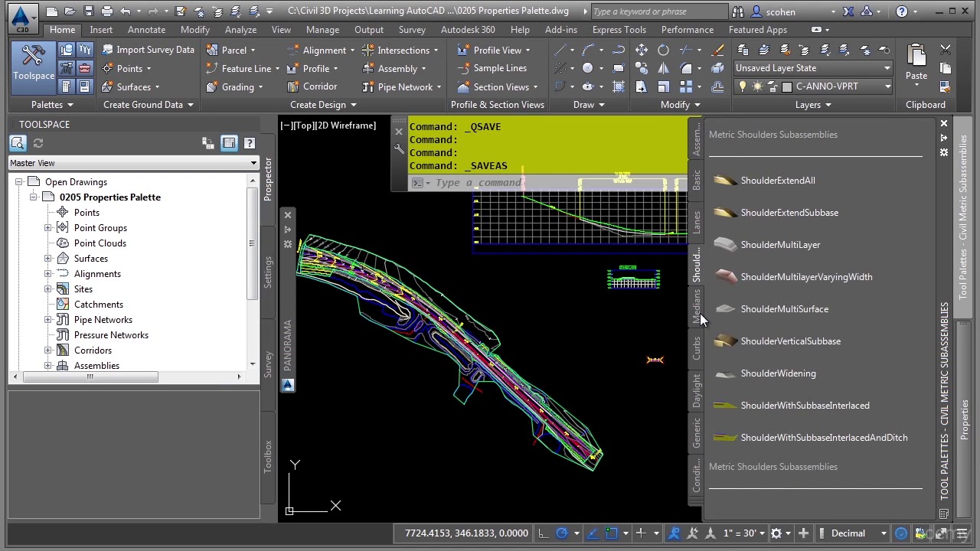Expand the Pipe Networks tree node
This screenshot has height=551, width=980.
coord(48,320)
